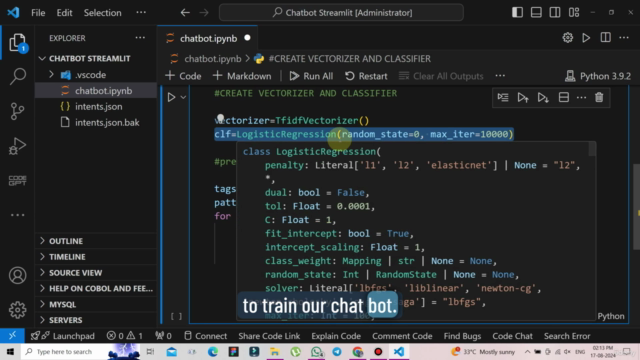Delete the cell with trash icon

599,97
